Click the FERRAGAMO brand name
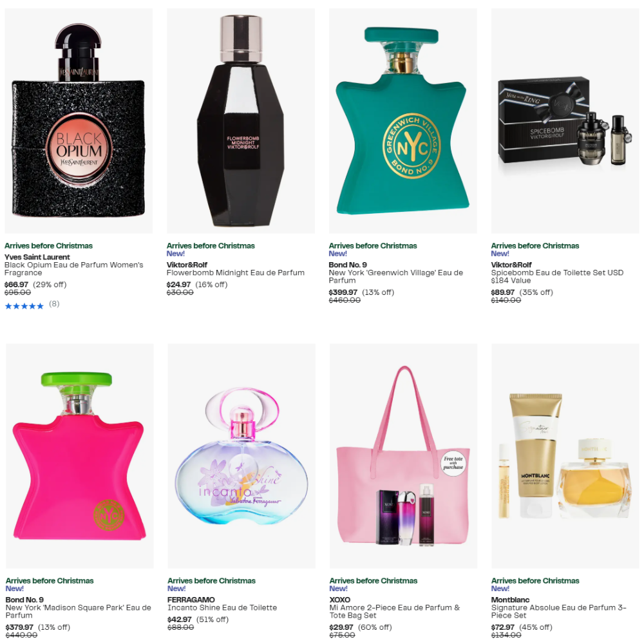This screenshot has width=644, height=644. [191, 600]
